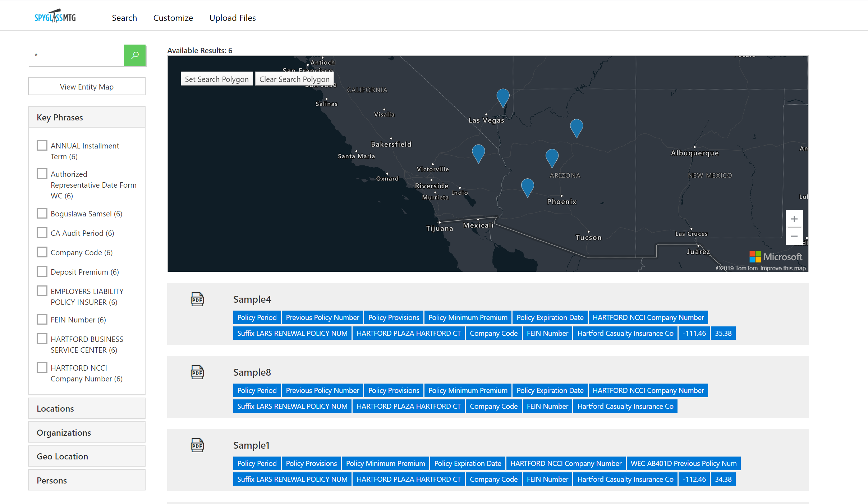Check the Deposit Premium filter checkbox
The height and width of the screenshot is (504, 868).
point(42,271)
